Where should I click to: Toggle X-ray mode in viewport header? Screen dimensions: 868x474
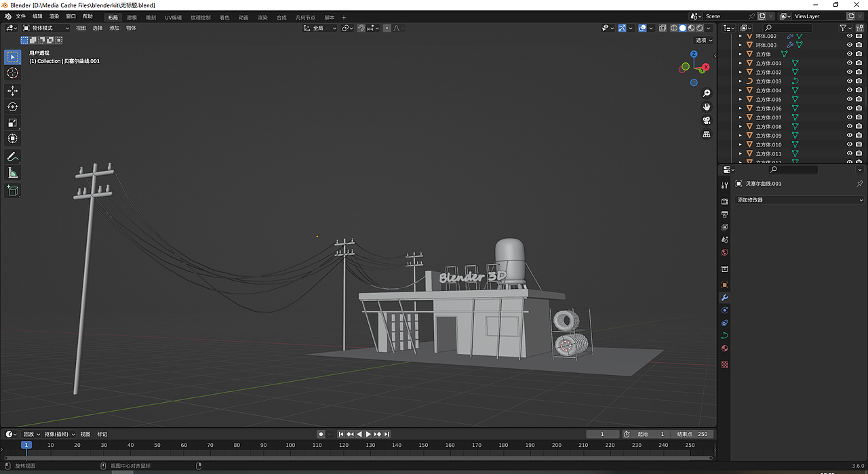[x=663, y=28]
